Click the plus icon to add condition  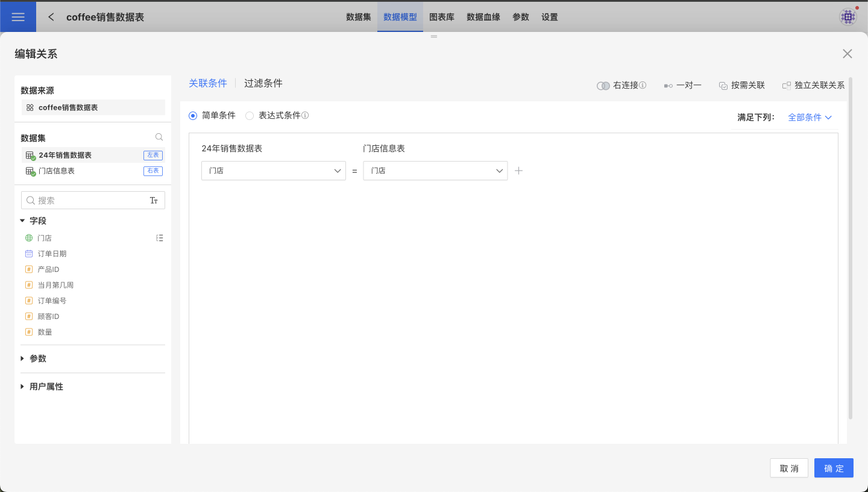click(x=518, y=171)
